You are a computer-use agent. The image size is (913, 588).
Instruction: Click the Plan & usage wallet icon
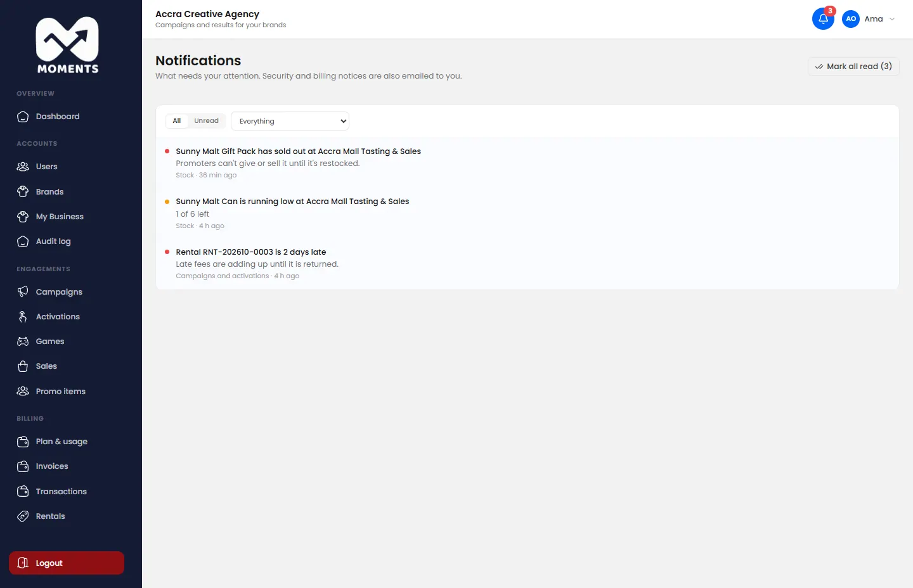click(23, 442)
